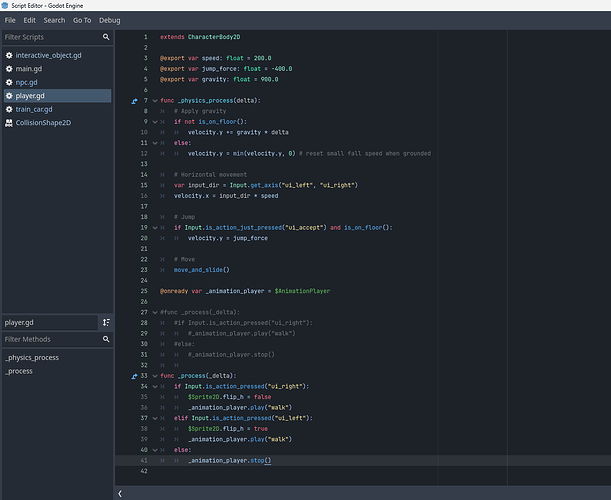Screen dimensions: 611x500
Task: Collapse the 'if not is_on_floor' block
Action: point(154,122)
